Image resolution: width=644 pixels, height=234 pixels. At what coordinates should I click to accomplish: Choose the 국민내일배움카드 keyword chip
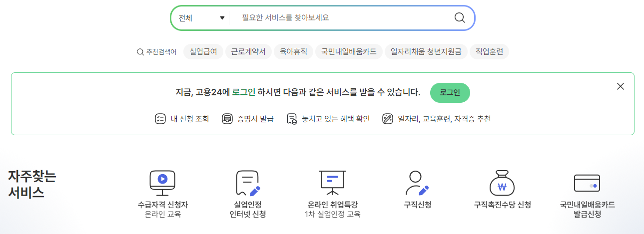tap(349, 52)
